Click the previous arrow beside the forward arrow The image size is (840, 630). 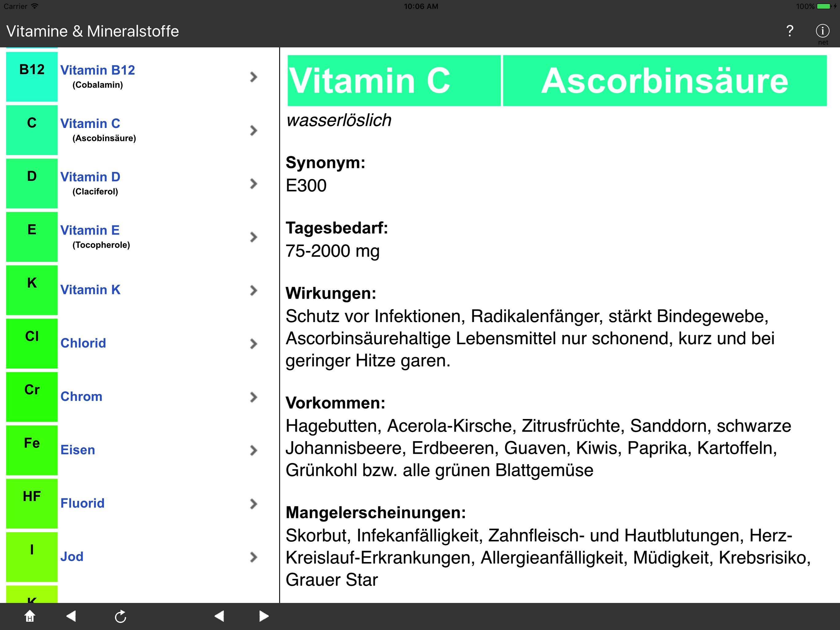click(x=220, y=616)
